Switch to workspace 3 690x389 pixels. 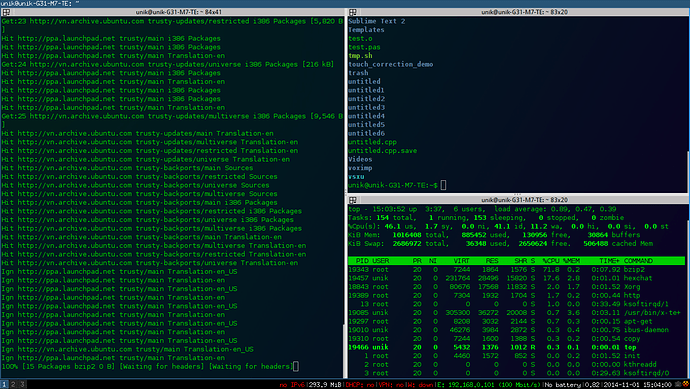pyautogui.click(x=22, y=385)
